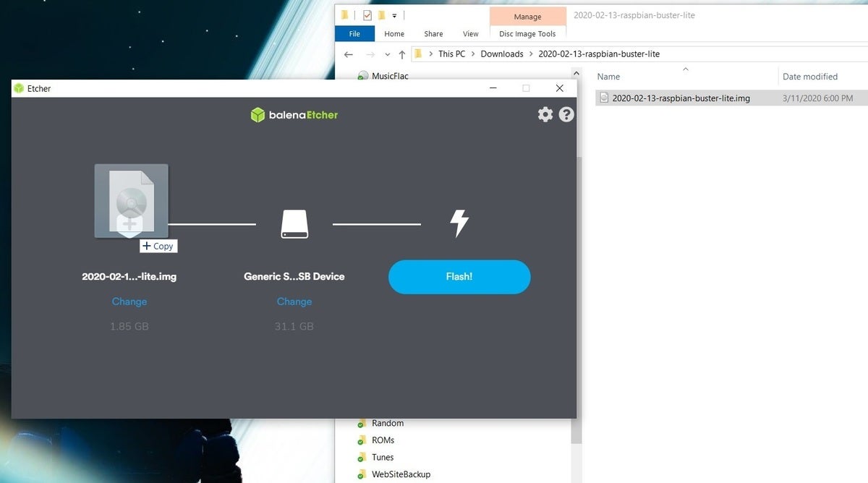This screenshot has width=868, height=483.
Task: Click the 3/11/2020 6:00 PM date cell
Action: point(817,98)
